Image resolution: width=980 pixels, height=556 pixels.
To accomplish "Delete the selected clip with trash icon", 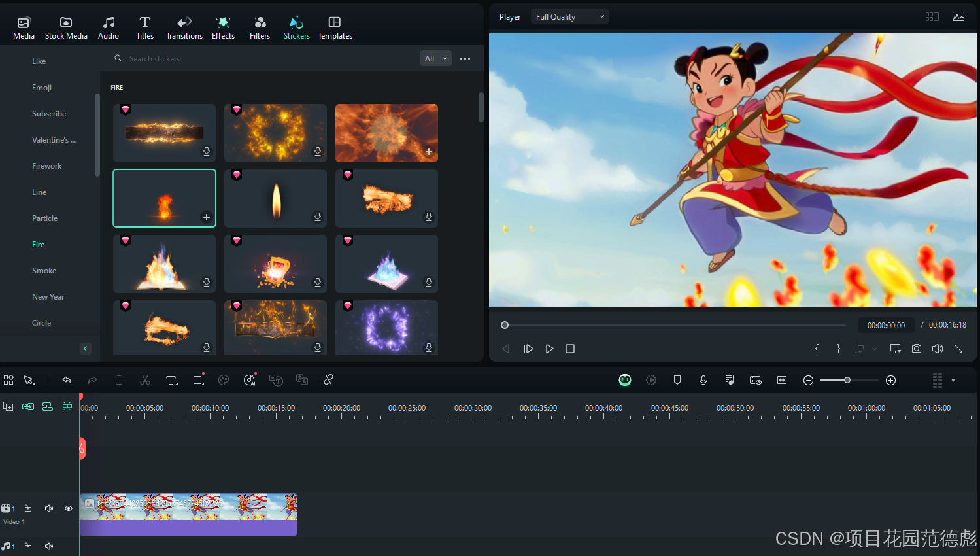I will click(119, 380).
